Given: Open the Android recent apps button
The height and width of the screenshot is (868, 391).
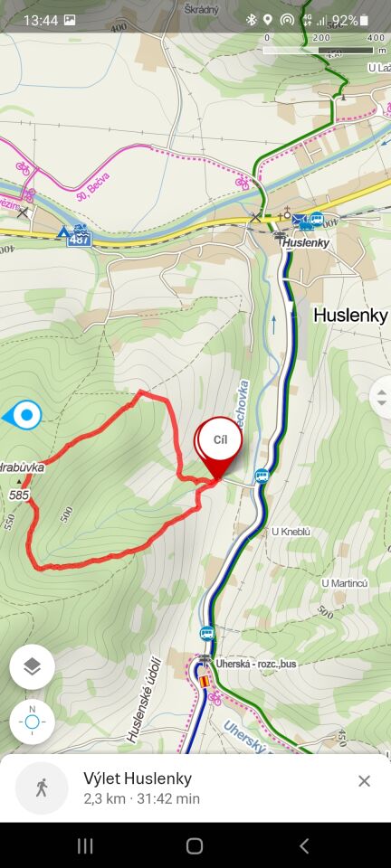Looking at the screenshot, I should 85,845.
